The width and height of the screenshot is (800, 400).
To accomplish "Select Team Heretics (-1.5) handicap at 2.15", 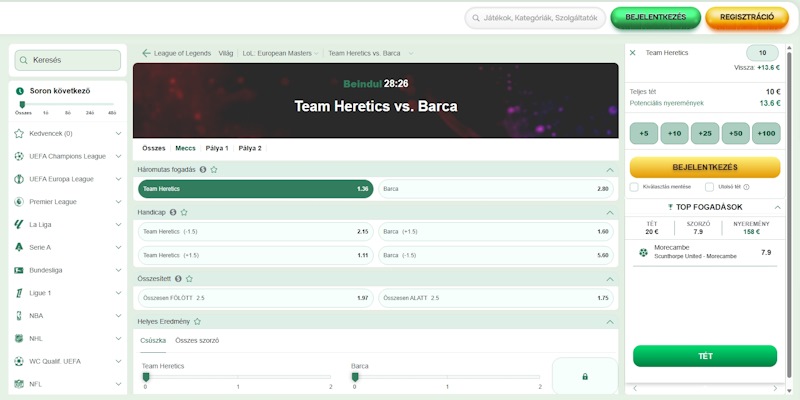I will click(x=256, y=232).
